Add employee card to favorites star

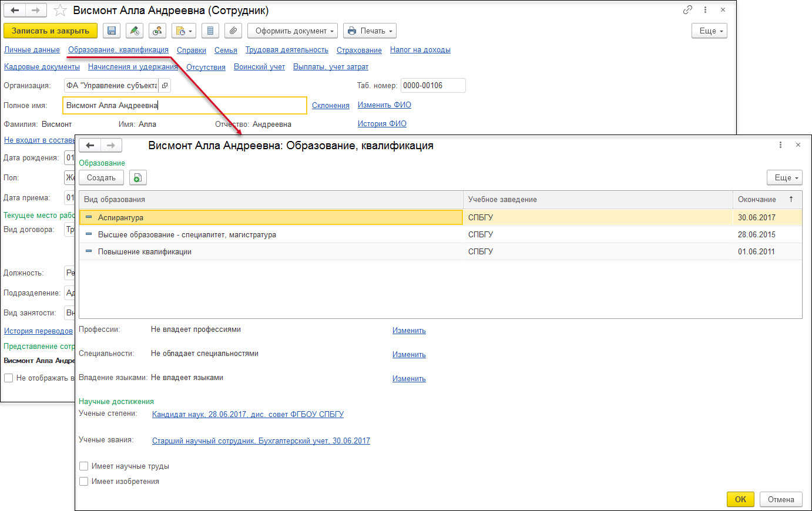pos(60,11)
